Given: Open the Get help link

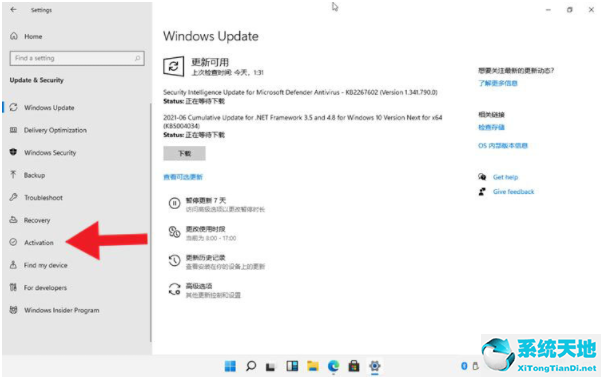Looking at the screenshot, I should pyautogui.click(x=505, y=177).
